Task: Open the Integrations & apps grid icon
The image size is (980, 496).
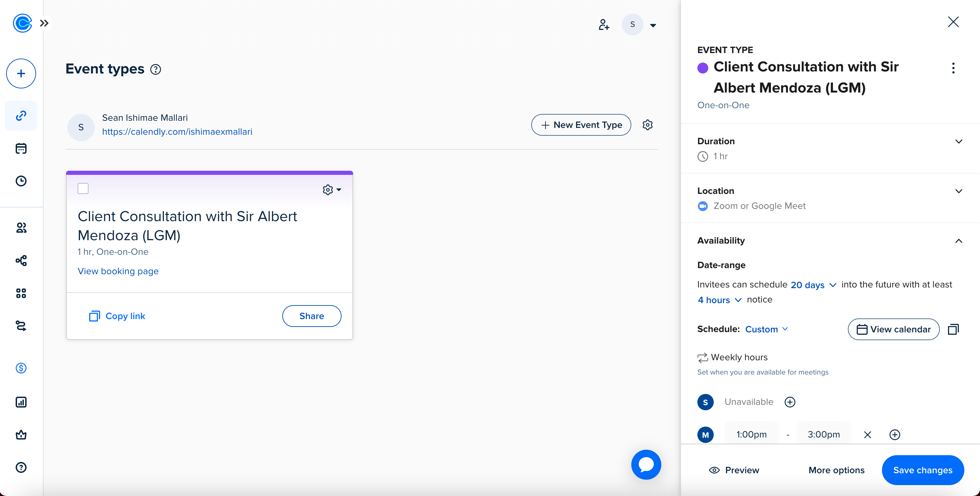Action: 21,293
